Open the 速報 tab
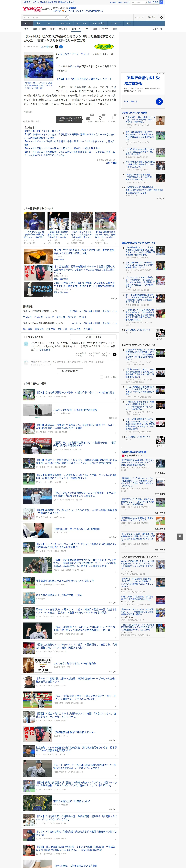This screenshot has height=868, width=186. pos(38,24)
